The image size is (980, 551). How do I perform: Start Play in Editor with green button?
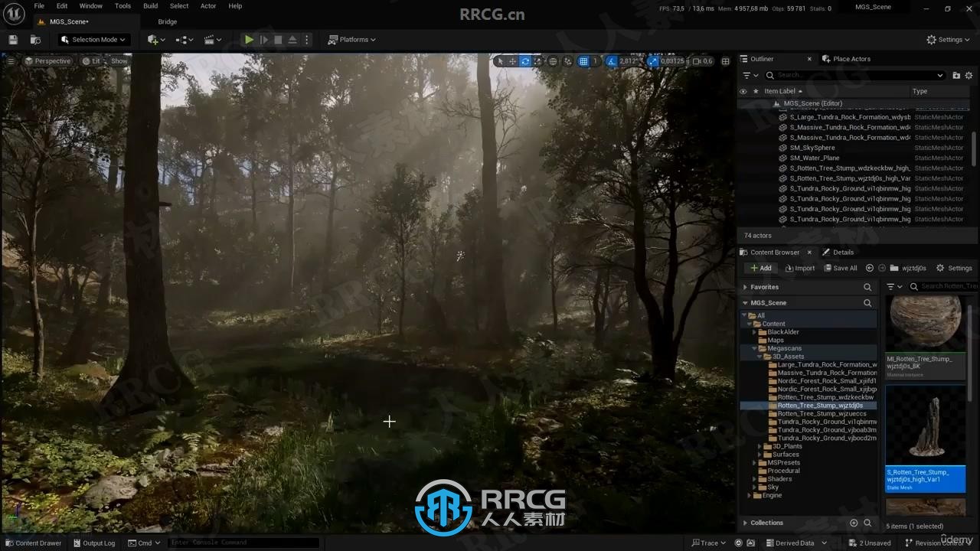tap(249, 40)
